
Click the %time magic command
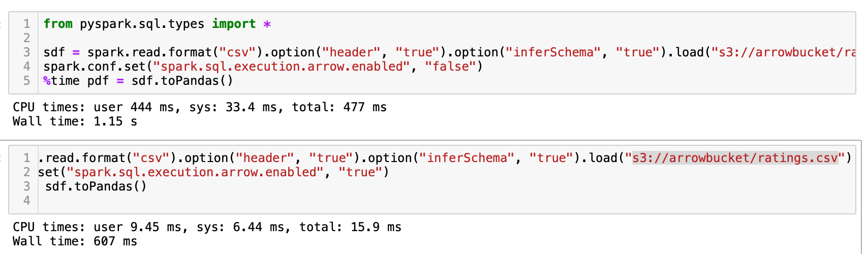pyautogui.click(x=61, y=81)
